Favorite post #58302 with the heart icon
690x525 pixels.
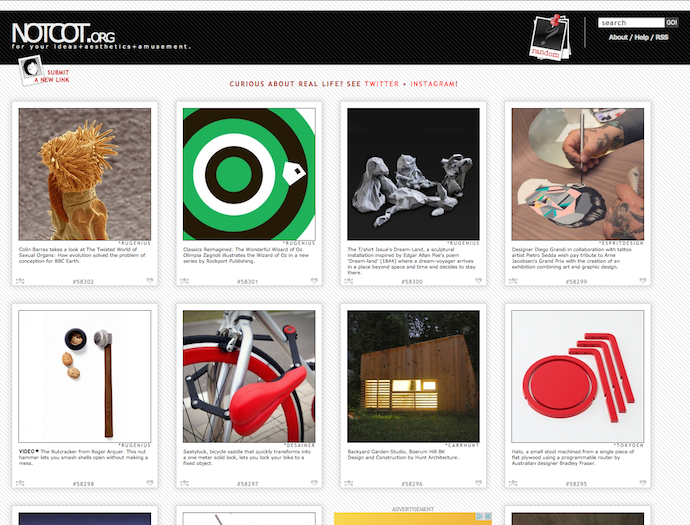[150, 280]
